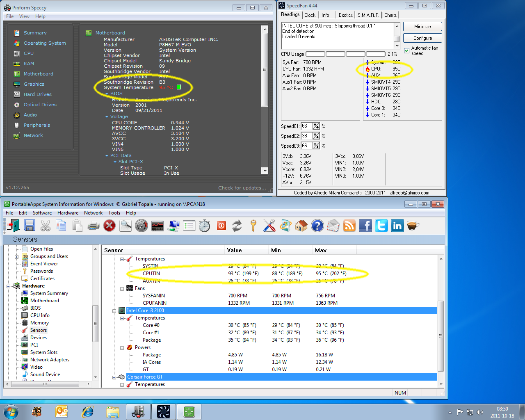The width and height of the screenshot is (525, 420).
Task: Select CPU in the Speccy sidebar
Action: 29,53
